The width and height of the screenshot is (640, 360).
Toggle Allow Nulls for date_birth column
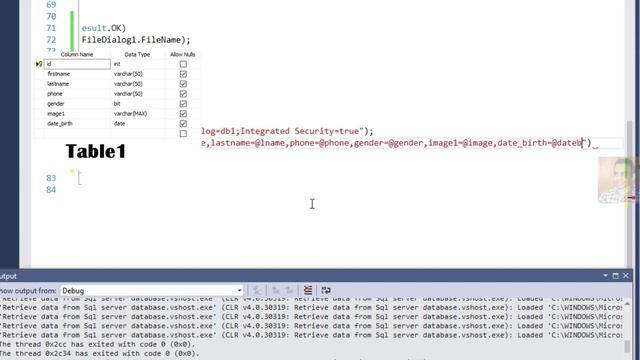coord(183,124)
